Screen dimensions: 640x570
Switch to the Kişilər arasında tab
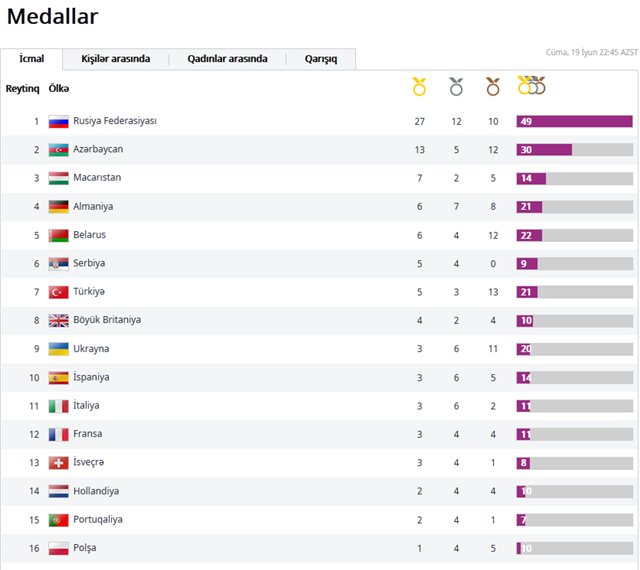point(115,59)
